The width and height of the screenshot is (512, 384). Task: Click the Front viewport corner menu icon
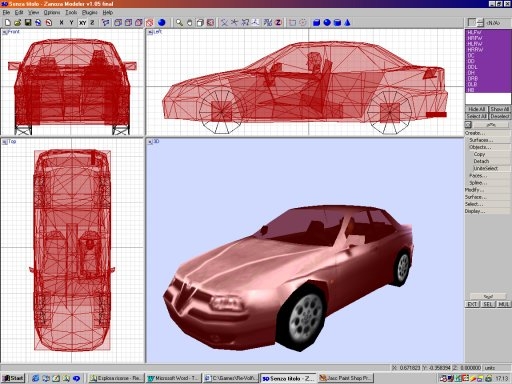tap(5, 32)
